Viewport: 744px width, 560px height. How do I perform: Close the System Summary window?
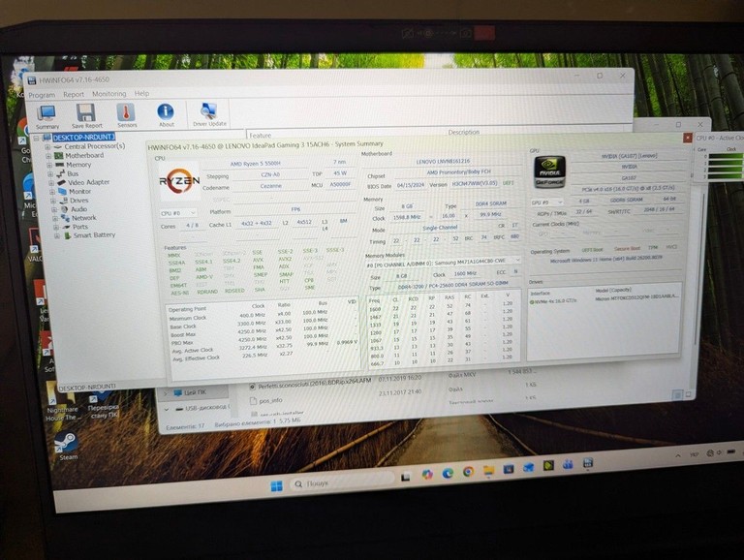687,138
